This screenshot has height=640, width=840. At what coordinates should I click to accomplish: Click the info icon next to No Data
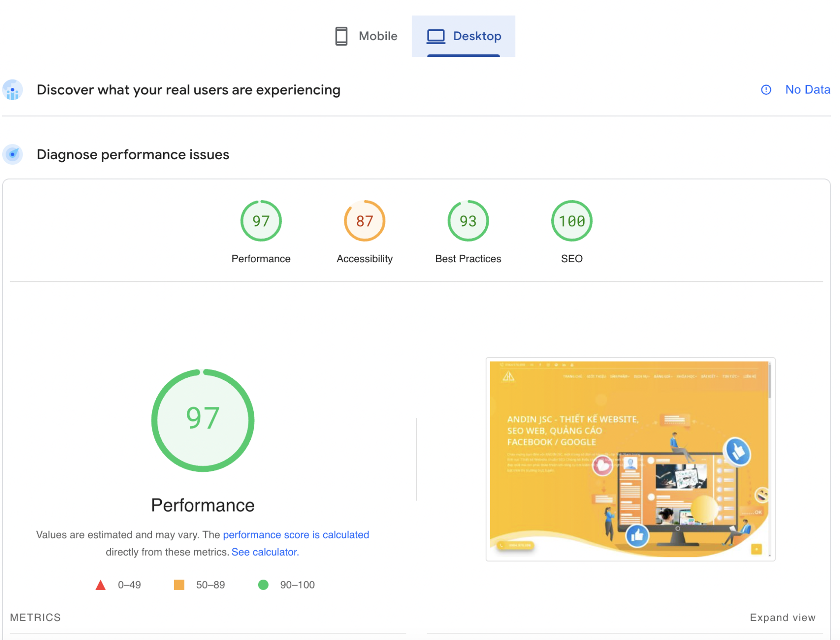766,90
